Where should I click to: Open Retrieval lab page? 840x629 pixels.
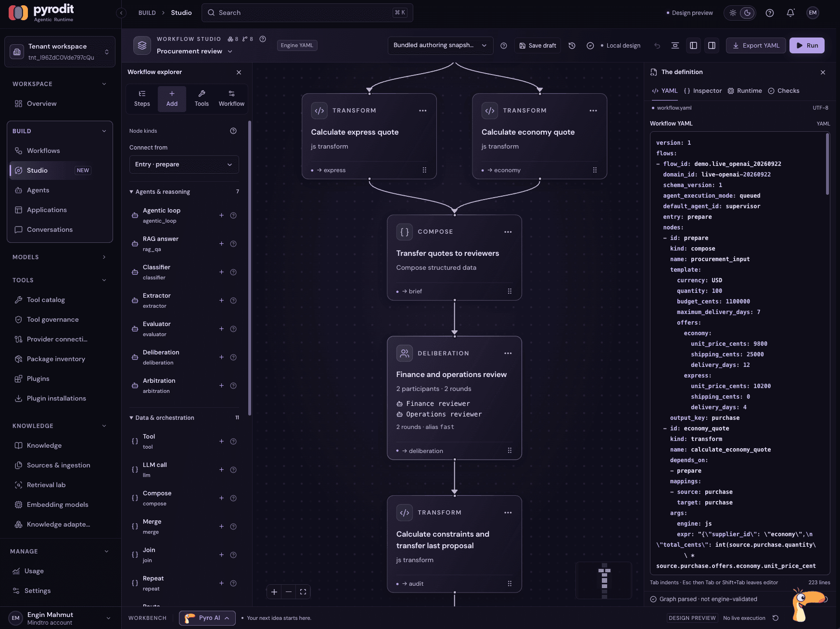pos(60,485)
